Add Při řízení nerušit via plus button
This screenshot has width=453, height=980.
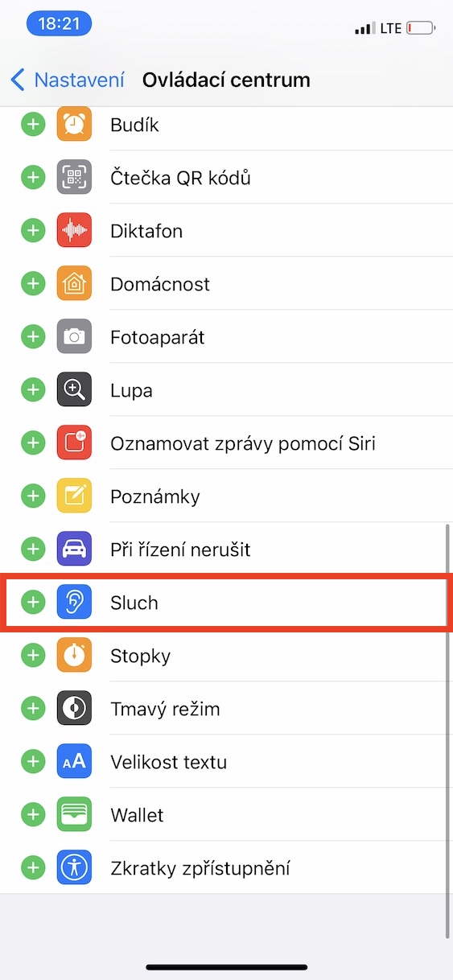click(32, 550)
